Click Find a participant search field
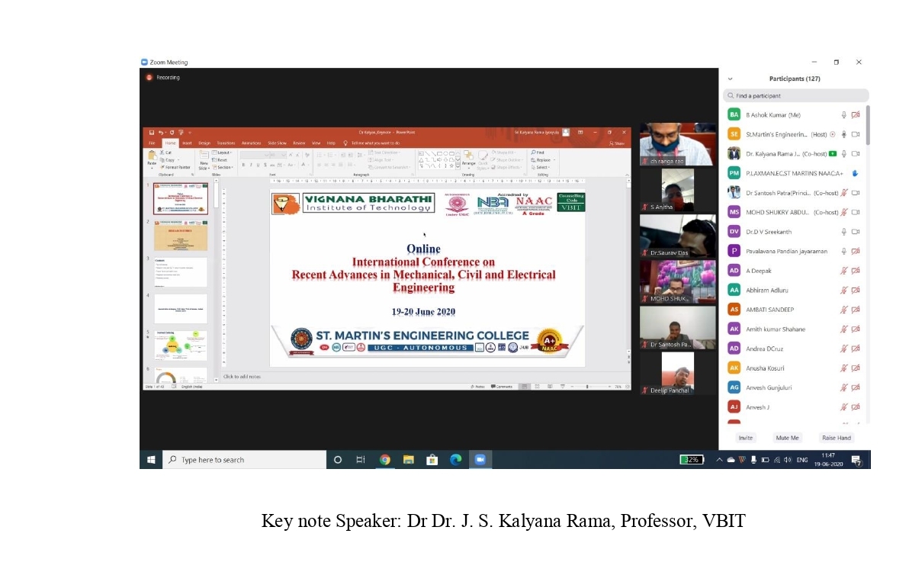Screen dimensions: 909x588 [x=795, y=95]
